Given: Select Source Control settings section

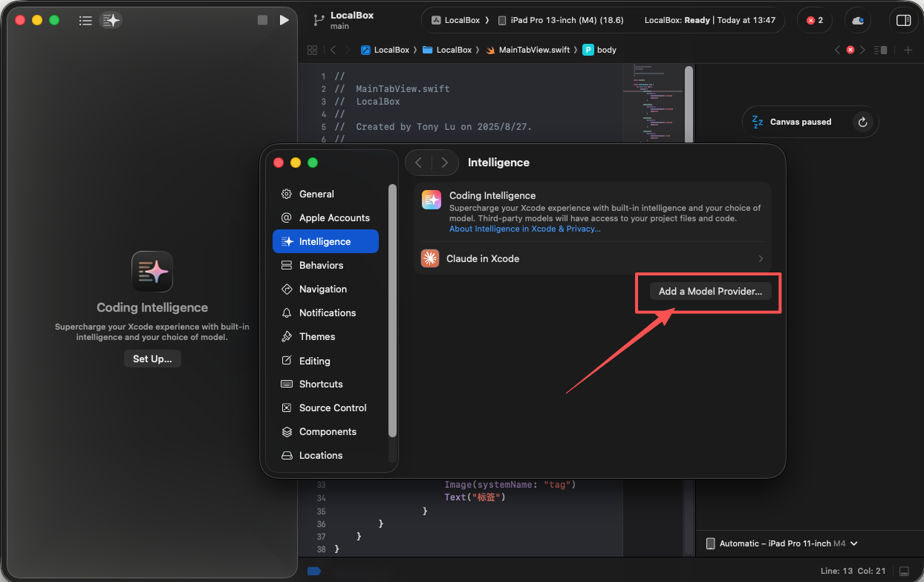Looking at the screenshot, I should (332, 408).
